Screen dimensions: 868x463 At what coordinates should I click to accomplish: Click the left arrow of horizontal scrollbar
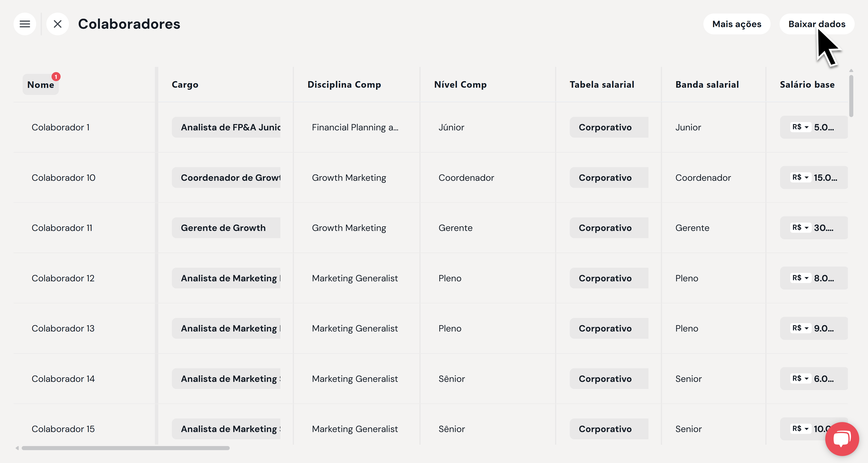(x=17, y=448)
